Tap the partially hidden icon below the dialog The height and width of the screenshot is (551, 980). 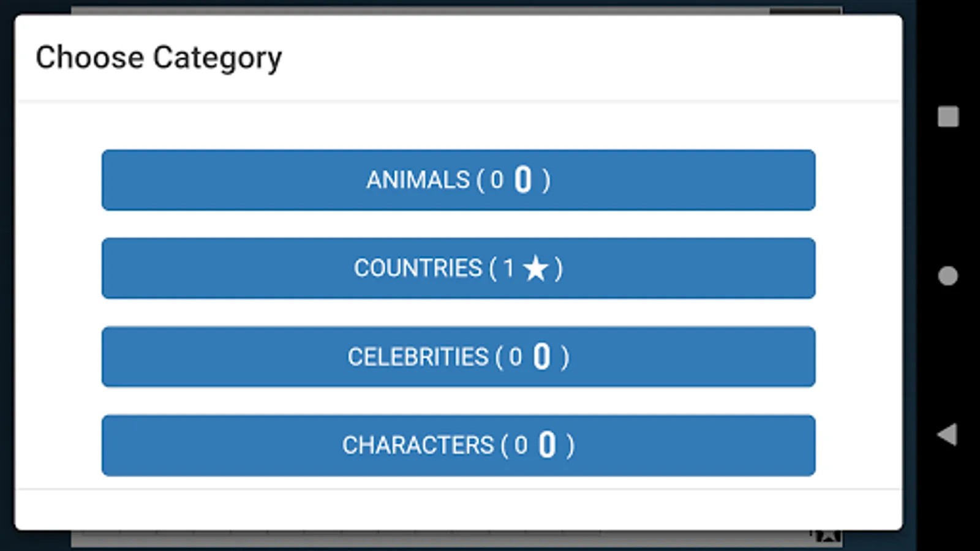point(827,536)
